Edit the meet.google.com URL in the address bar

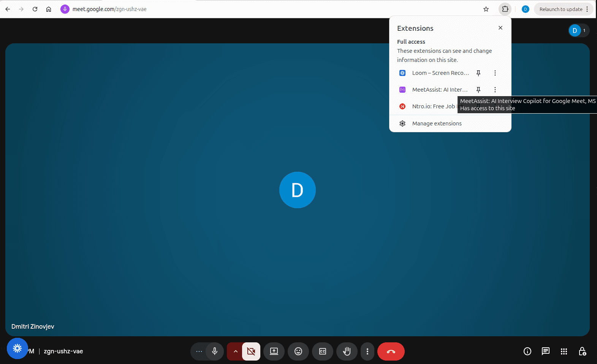109,9
